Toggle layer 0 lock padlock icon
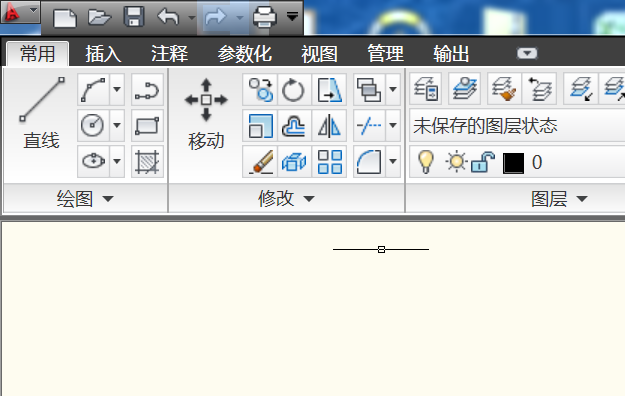This screenshot has width=625, height=396. 482,162
